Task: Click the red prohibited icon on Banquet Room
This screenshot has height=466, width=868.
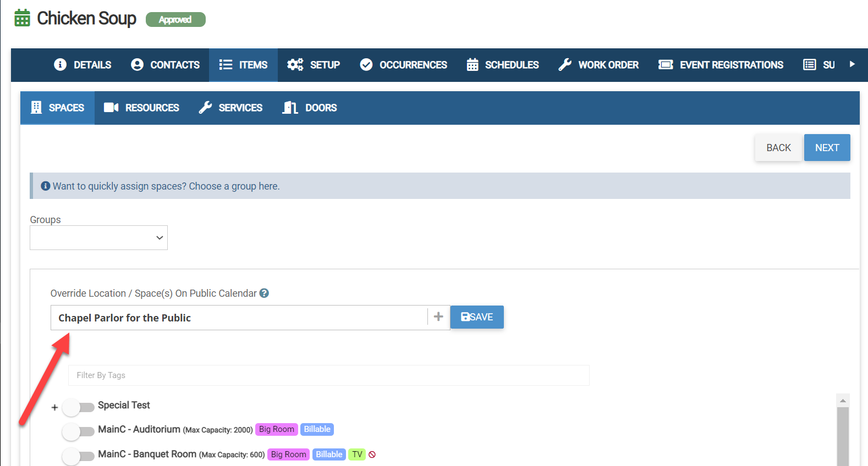Action: [372, 454]
